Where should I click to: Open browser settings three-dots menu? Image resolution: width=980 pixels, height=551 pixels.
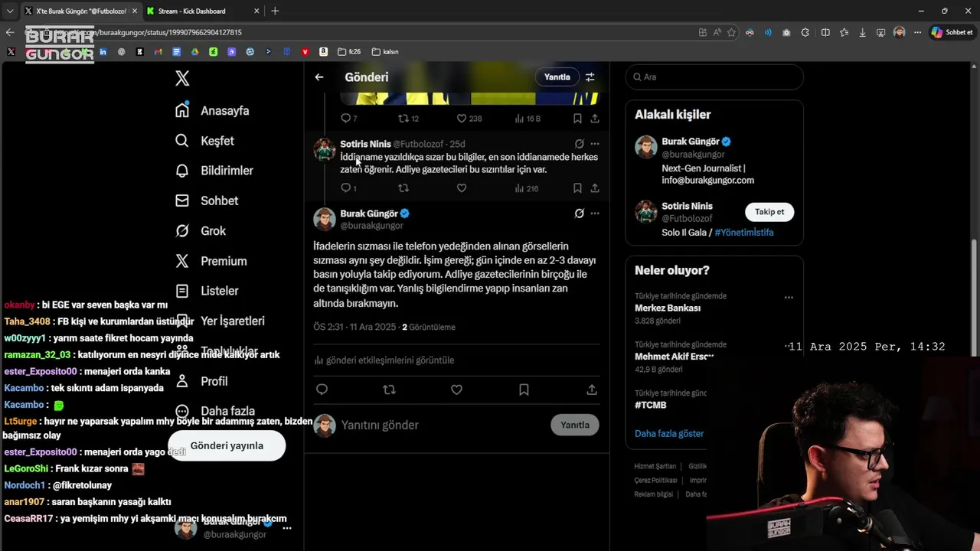(917, 32)
